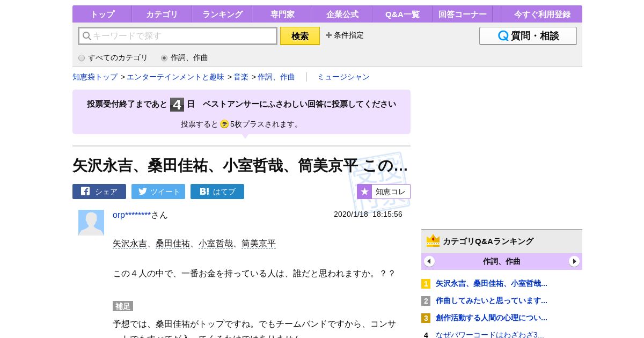Click the post timestamp 2020/1/18 18:15:56
Screen dimensions: 644x338
click(368, 214)
